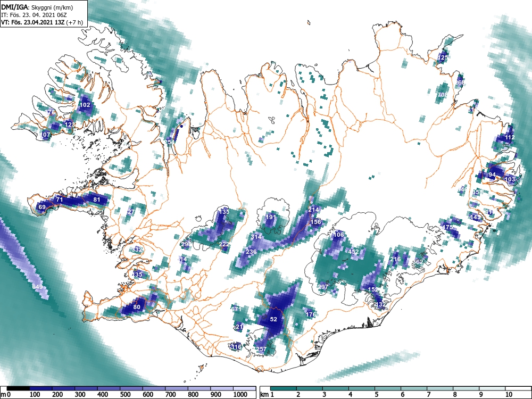Click the 7–8 km pale legend swatch
This screenshot has height=399, width=532.
tap(440, 388)
